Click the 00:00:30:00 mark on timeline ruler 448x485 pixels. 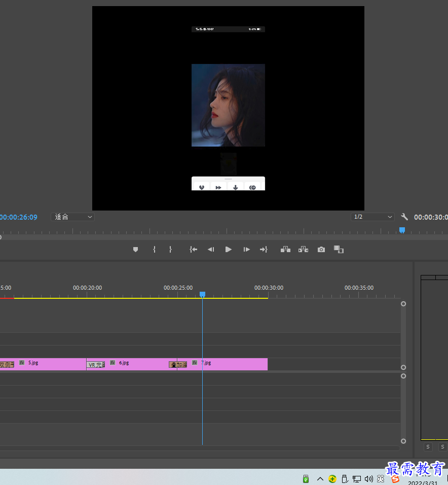(269, 288)
